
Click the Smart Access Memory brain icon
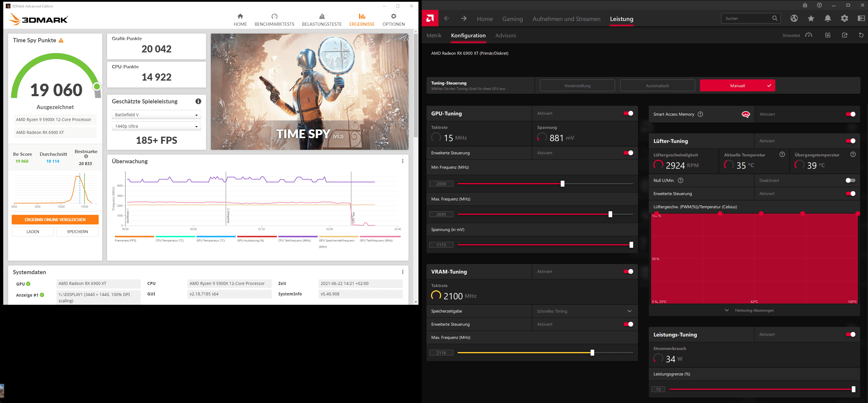click(746, 114)
